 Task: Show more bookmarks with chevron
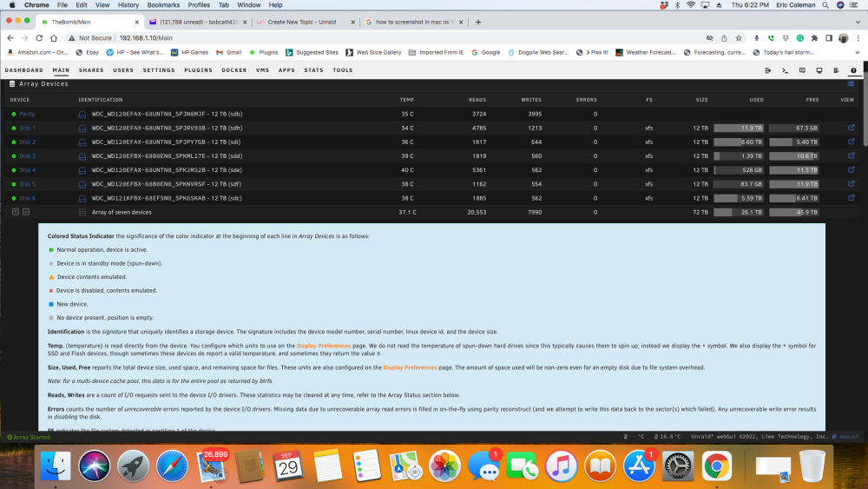[x=857, y=53]
